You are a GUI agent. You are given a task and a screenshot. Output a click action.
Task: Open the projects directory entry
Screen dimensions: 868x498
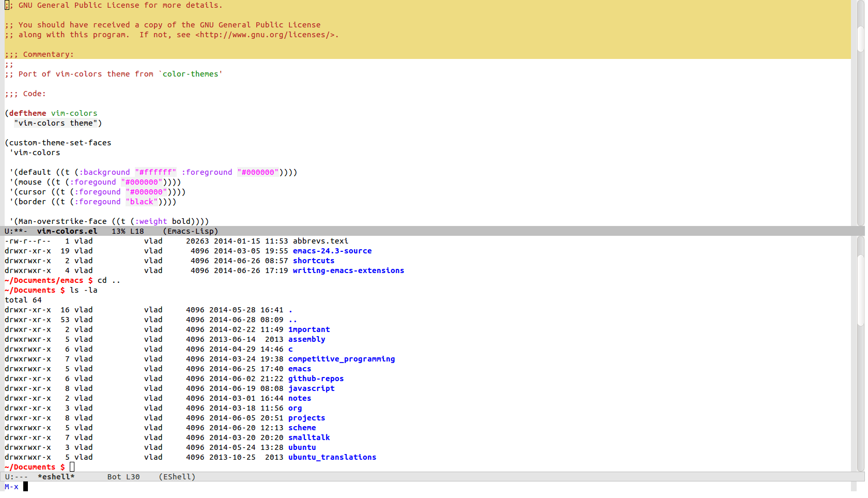click(x=307, y=418)
